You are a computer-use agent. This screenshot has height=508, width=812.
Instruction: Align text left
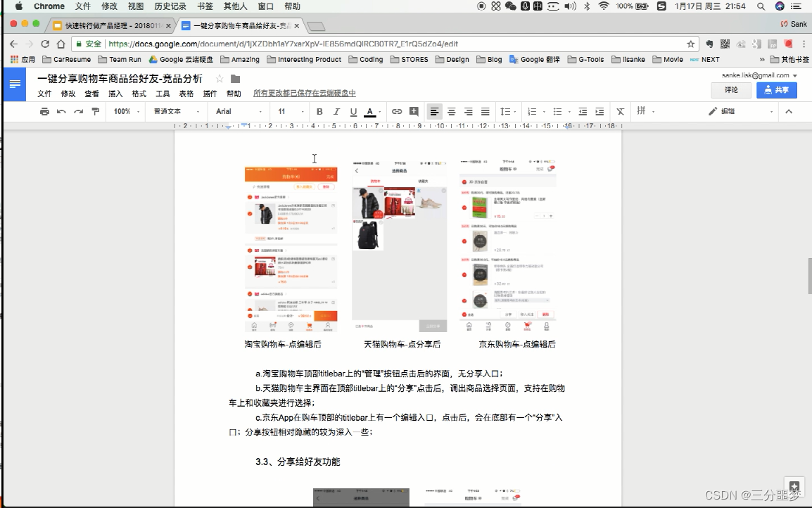tap(434, 111)
